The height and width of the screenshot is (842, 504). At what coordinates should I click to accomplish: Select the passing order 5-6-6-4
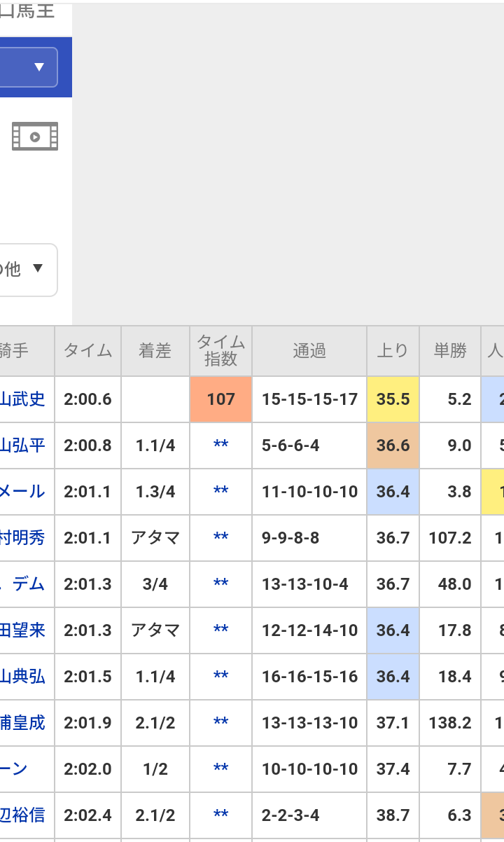tap(291, 446)
